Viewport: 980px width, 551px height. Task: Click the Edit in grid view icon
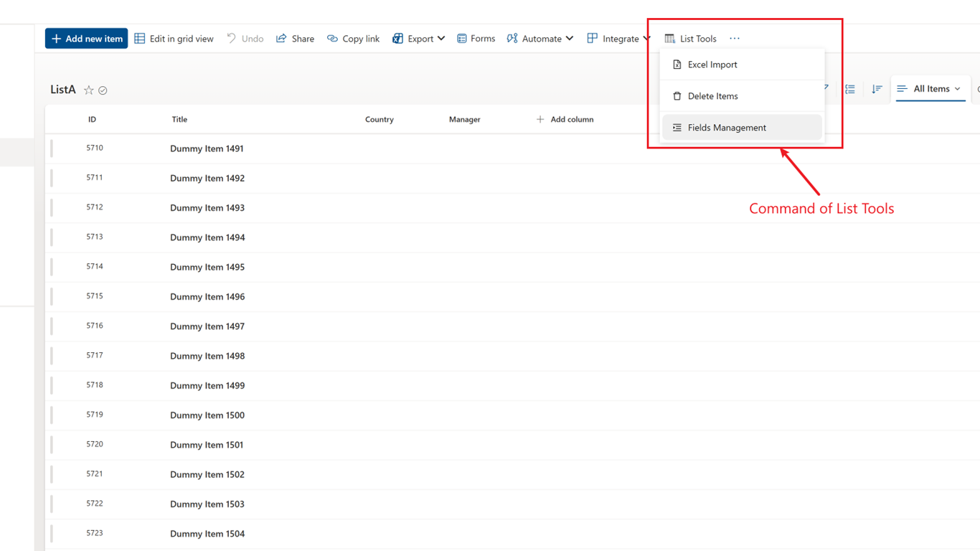(140, 39)
